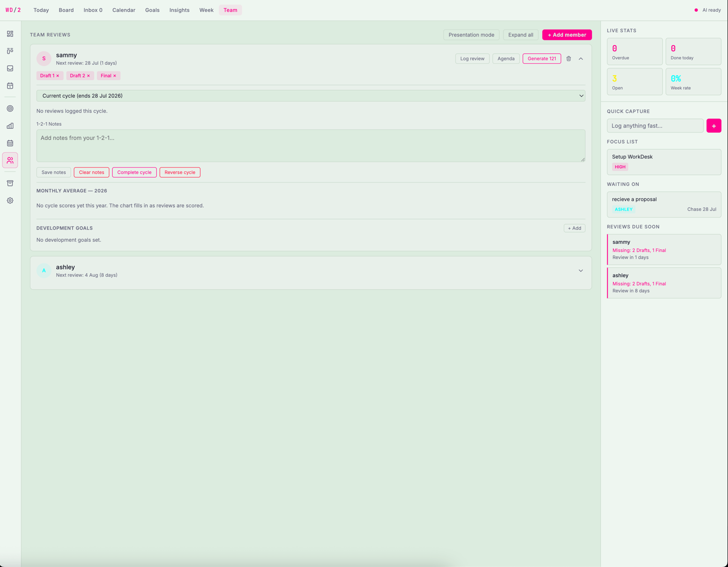Viewport: 728px width, 567px height.
Task: Click the Save notes button
Action: (x=53, y=172)
